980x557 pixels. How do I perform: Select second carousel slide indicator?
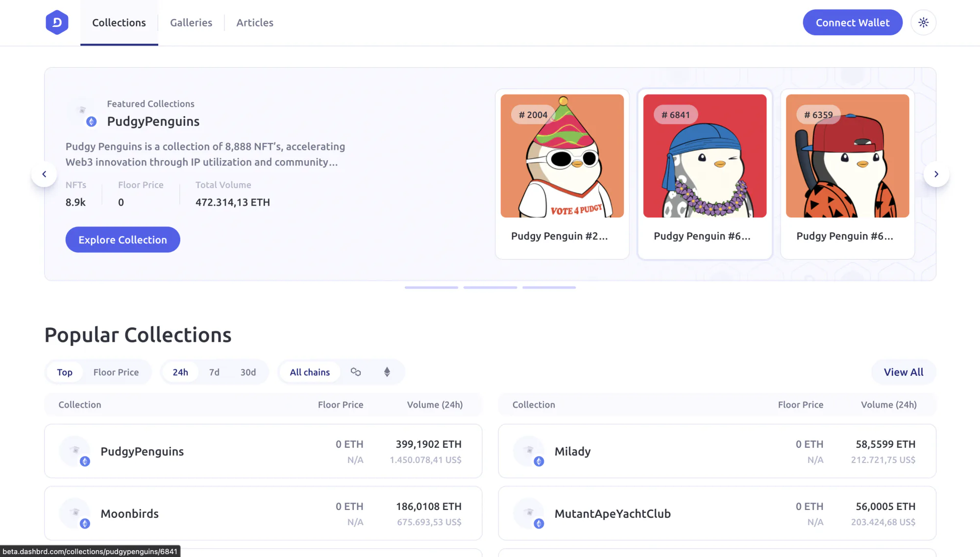(490, 288)
